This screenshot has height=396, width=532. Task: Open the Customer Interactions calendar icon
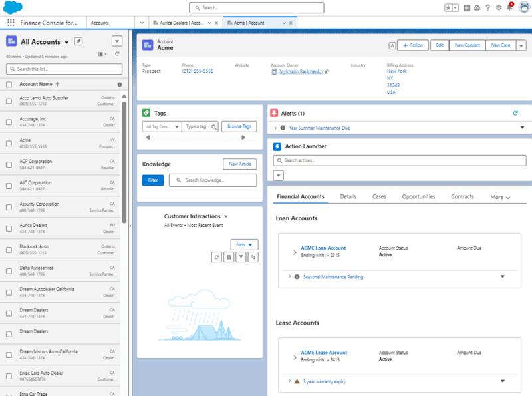pyautogui.click(x=229, y=257)
